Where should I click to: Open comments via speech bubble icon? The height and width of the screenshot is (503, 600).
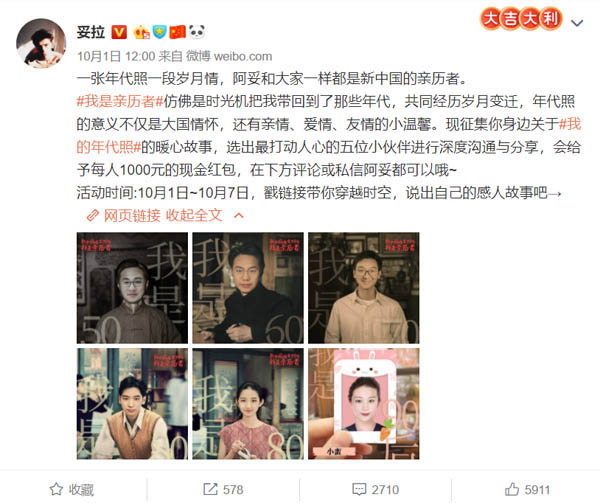(x=359, y=489)
